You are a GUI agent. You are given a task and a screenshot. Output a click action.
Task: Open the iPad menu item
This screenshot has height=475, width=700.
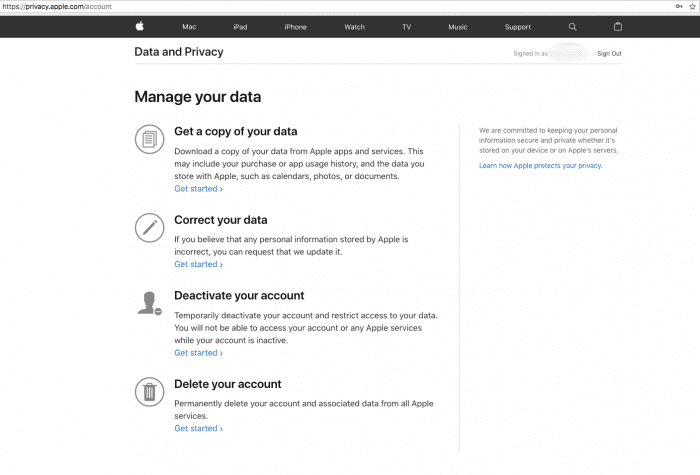tap(240, 27)
